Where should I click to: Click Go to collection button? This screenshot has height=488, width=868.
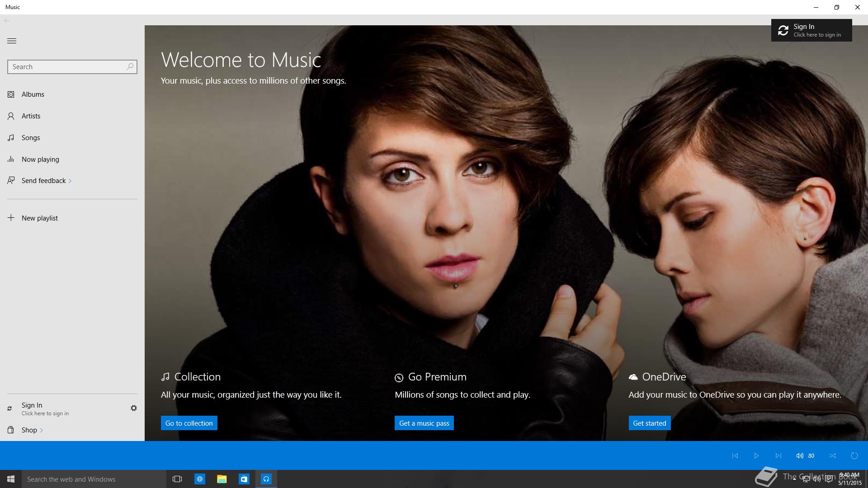189,423
